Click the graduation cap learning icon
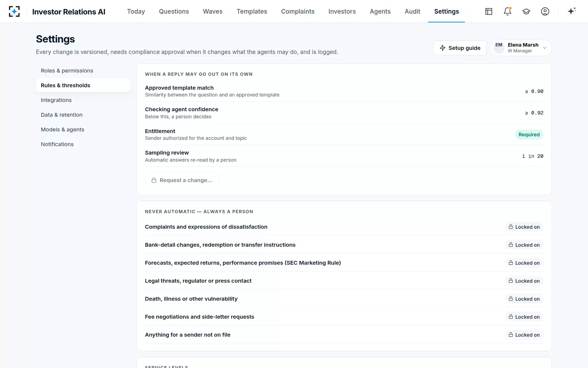Screen dimensions: 588x368 pos(526,11)
